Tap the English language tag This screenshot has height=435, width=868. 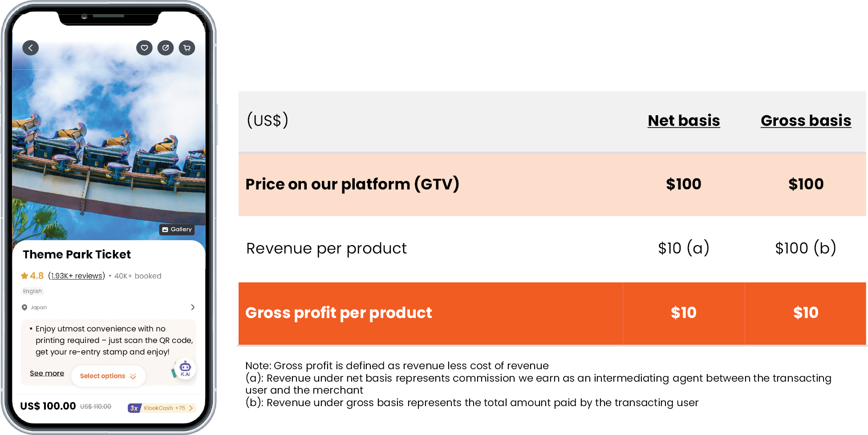(32, 291)
